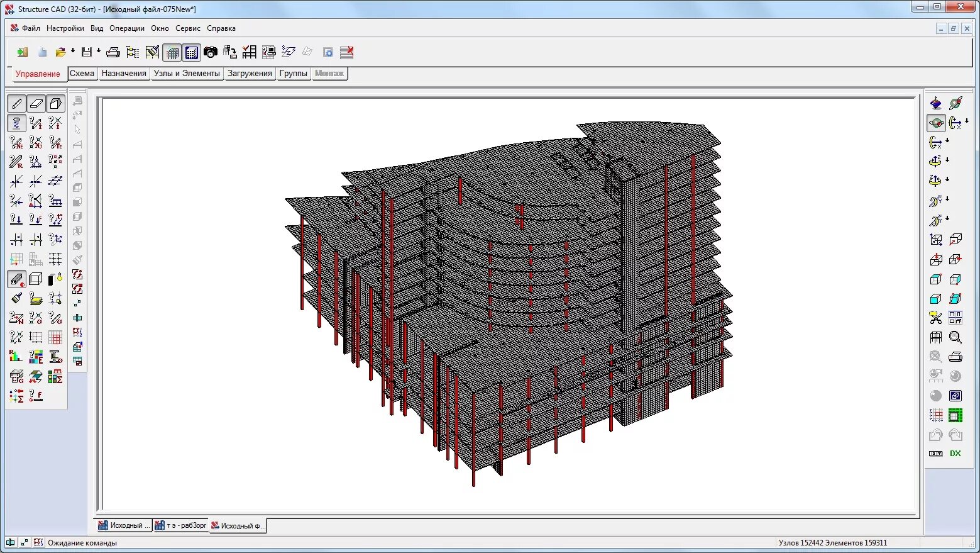The height and width of the screenshot is (553, 980).
Task: Expand the save file dropdown arrow
Action: coord(99,52)
